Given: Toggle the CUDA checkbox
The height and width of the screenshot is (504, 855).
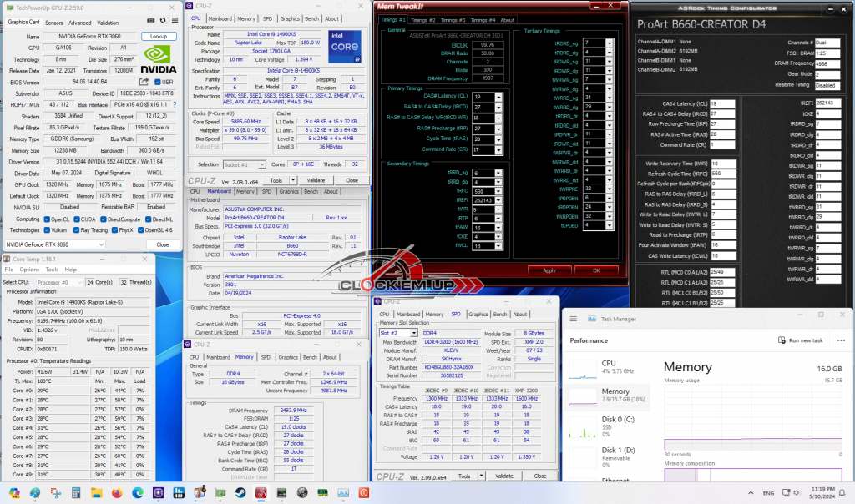Looking at the screenshot, I should coord(76,219).
